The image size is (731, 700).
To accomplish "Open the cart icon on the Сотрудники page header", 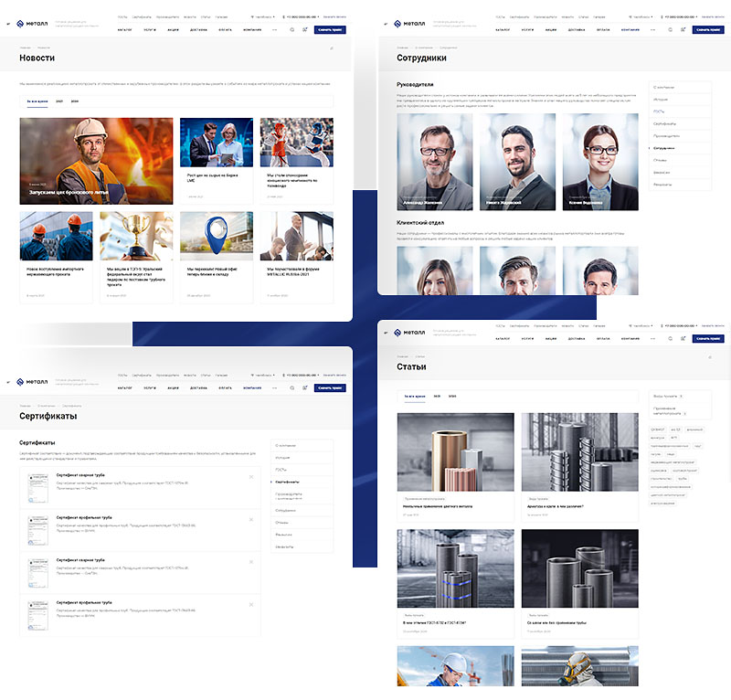I will point(683,29).
